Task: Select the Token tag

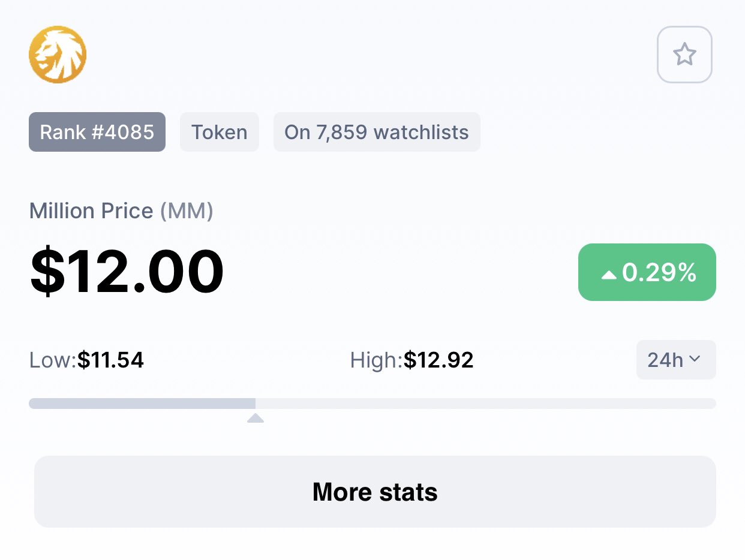Action: (x=220, y=132)
